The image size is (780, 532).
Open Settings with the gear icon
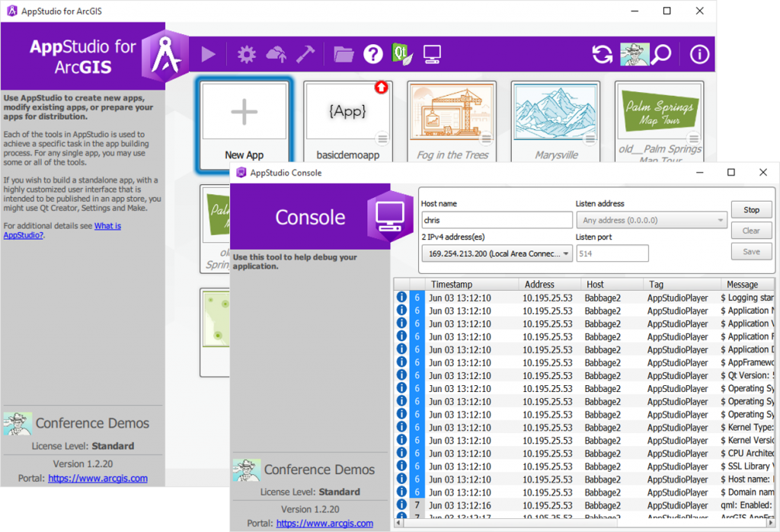coord(246,54)
